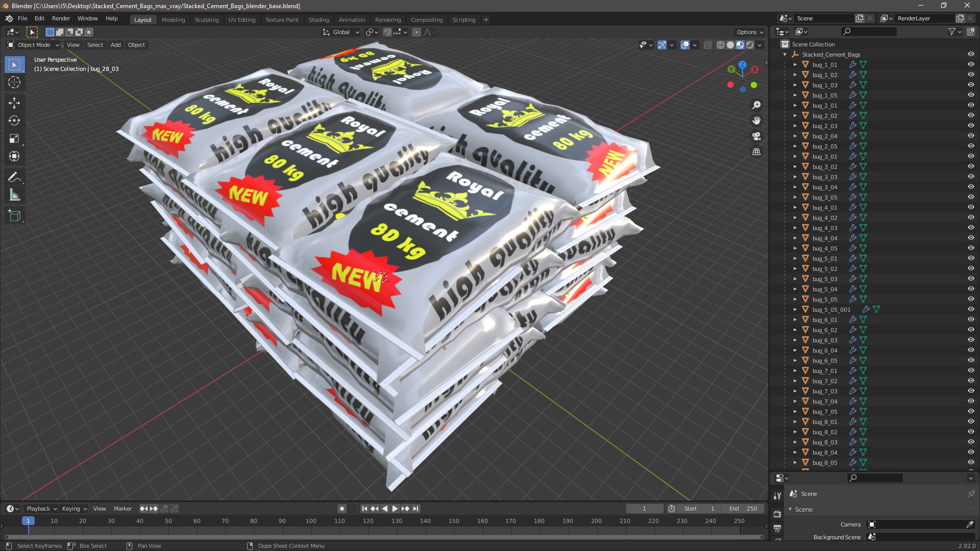Expand the bug_3_04 tree item
This screenshot has height=551, width=980.
point(795,187)
